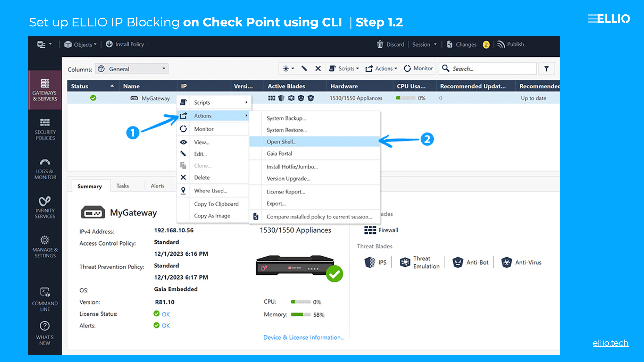Click the Install Policy toolbar icon
The image size is (644, 362).
click(109, 44)
